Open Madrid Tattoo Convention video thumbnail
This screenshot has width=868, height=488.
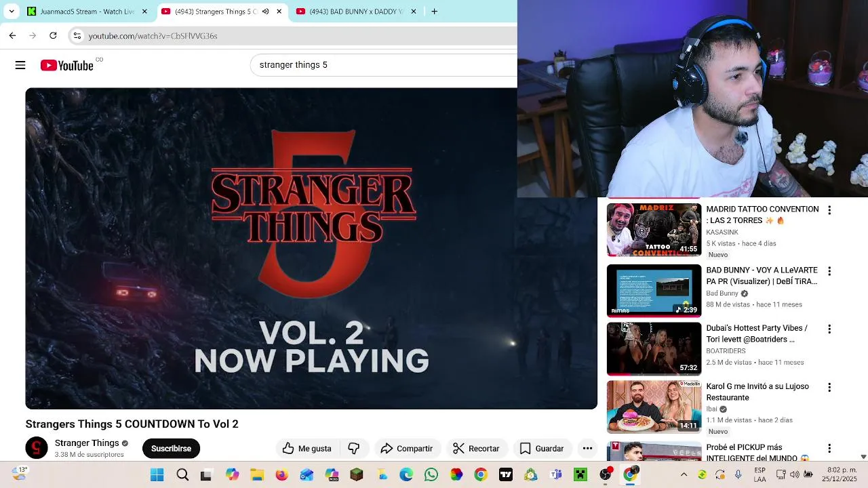(654, 230)
